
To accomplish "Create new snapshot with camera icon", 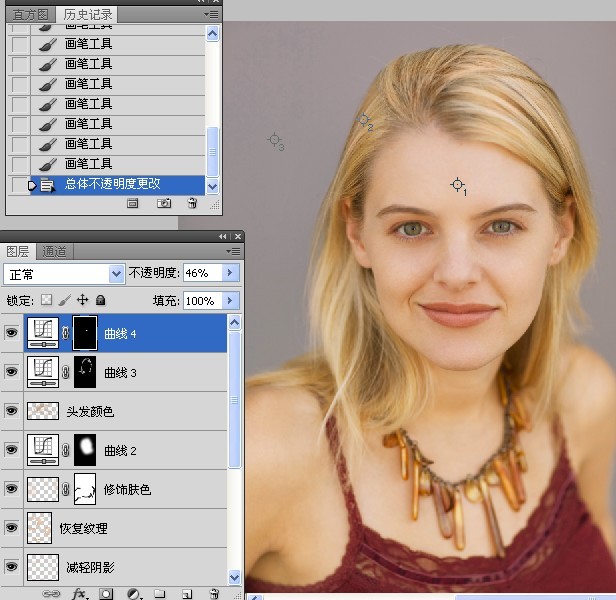I will [164, 203].
